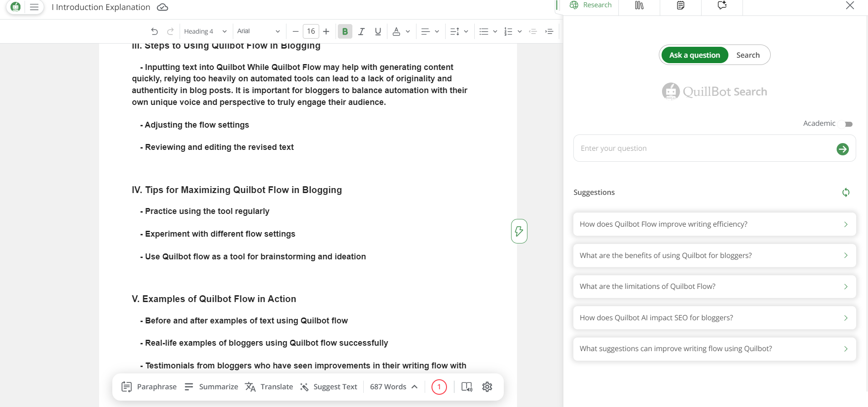Open suggestion about limitations of Quilbot Flow
This screenshot has height=407, width=868.
(x=714, y=286)
